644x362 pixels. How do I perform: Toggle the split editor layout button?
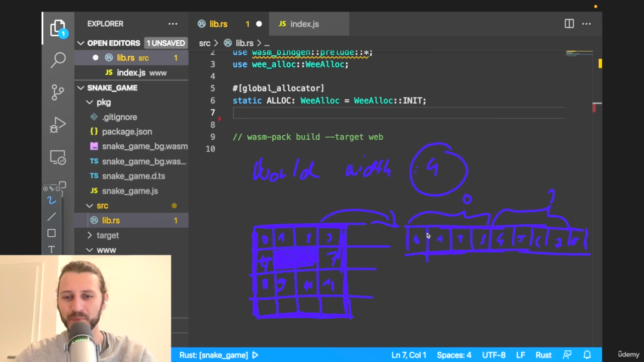tap(569, 24)
